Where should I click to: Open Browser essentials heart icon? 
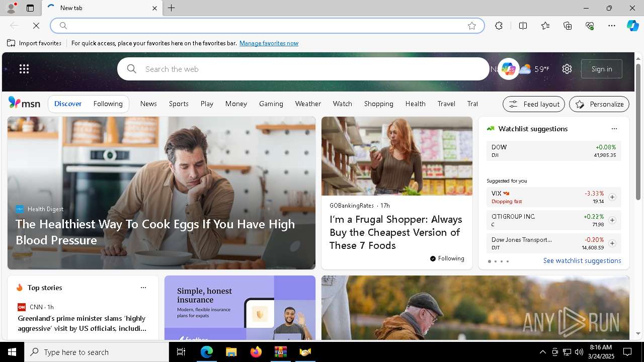point(590,26)
